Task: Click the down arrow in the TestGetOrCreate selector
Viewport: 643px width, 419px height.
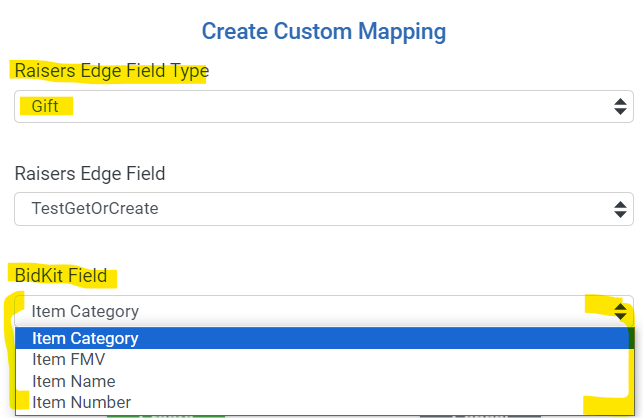Action: [x=620, y=214]
